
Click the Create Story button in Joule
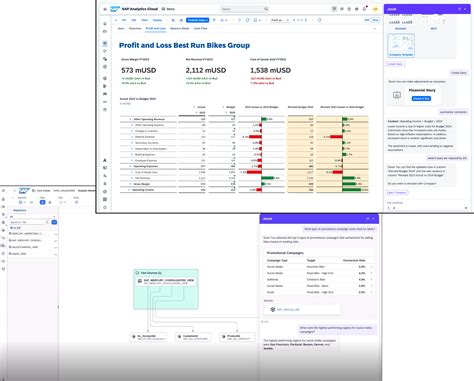[395, 64]
